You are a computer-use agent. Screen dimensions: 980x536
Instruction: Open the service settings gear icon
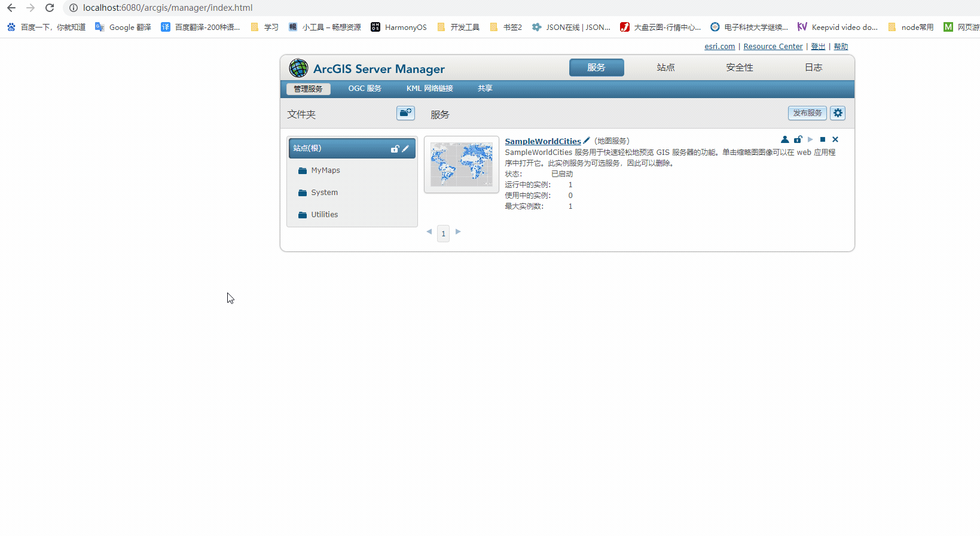[x=838, y=113]
